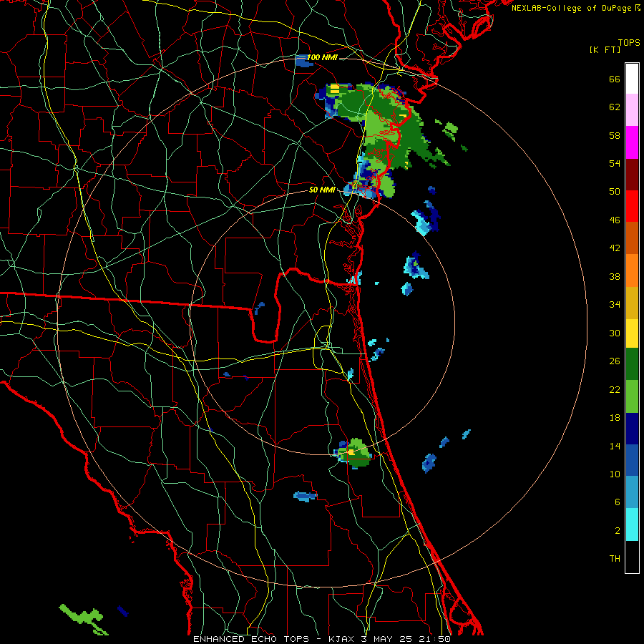Click the yellow core in the southern green storm cell
644x644 pixels.
351,452
